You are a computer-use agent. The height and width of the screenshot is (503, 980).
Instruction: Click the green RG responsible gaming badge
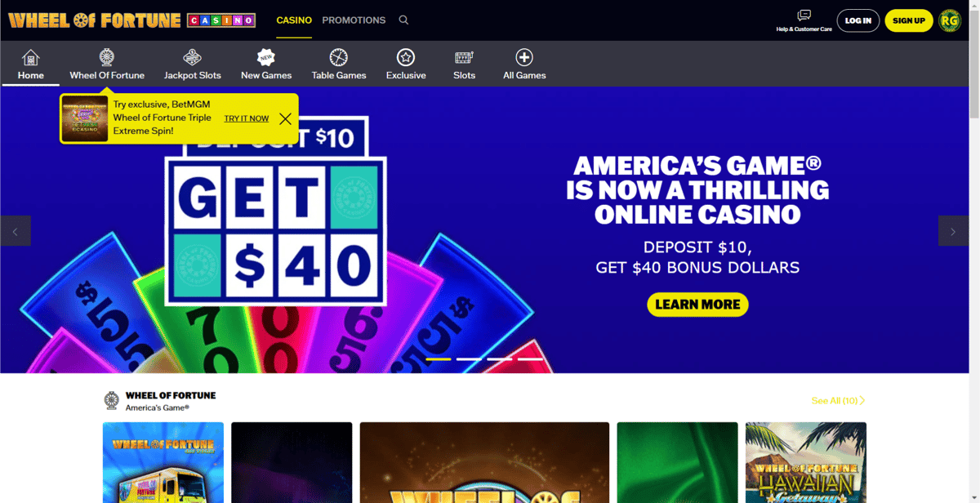(950, 20)
